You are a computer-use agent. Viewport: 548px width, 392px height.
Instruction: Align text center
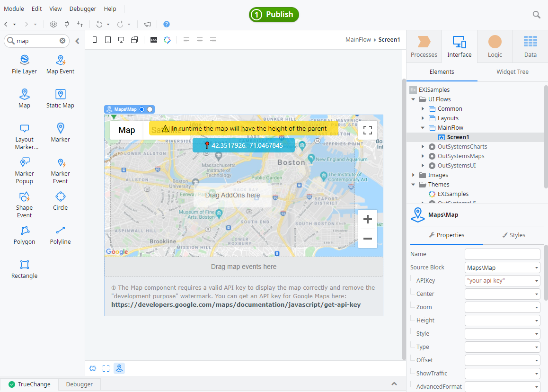pos(200,40)
